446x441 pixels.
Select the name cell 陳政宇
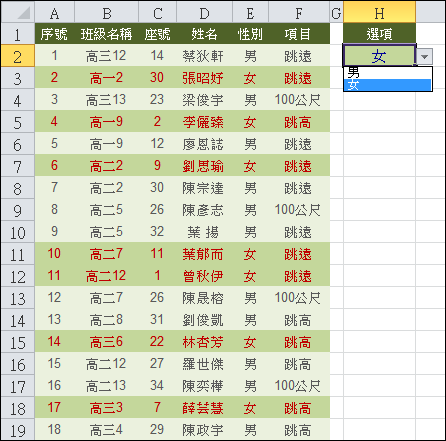(x=204, y=429)
